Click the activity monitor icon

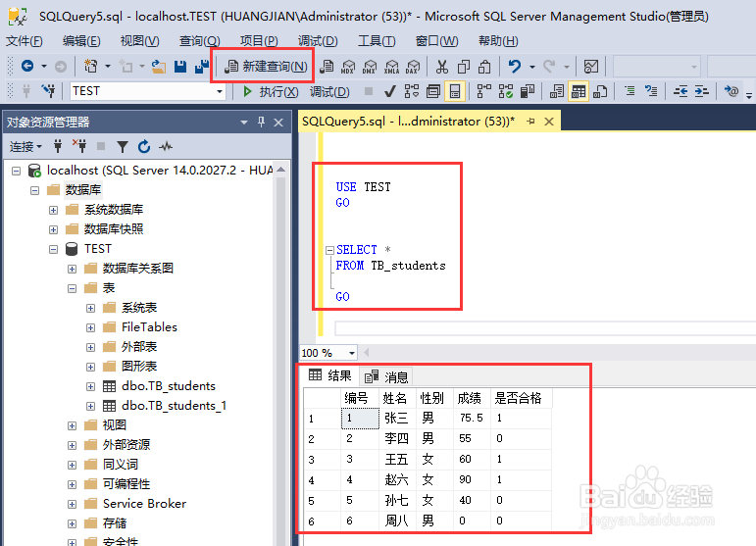590,66
